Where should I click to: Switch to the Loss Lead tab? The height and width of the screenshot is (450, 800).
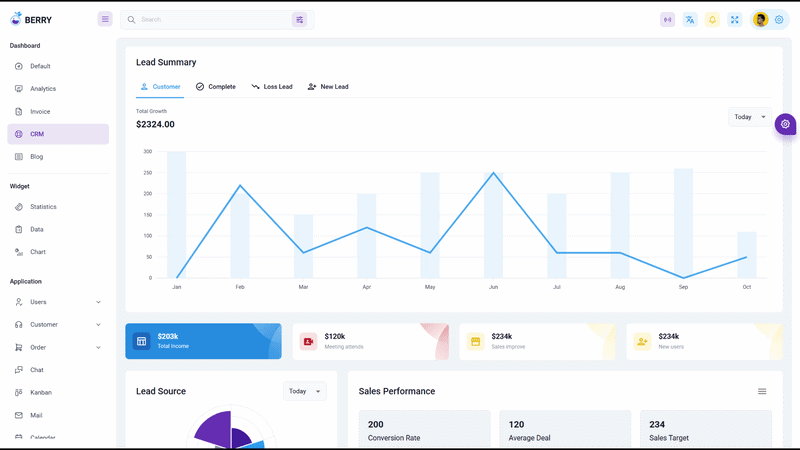click(272, 87)
